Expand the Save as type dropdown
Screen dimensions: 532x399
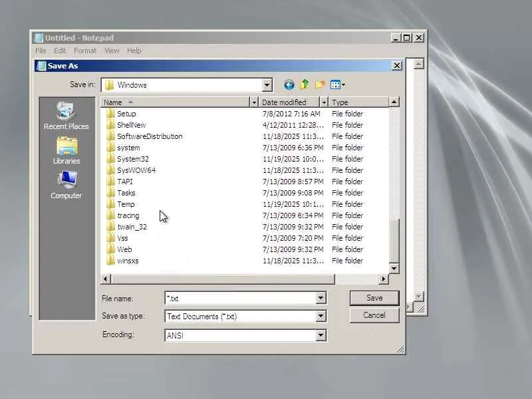[321, 317]
